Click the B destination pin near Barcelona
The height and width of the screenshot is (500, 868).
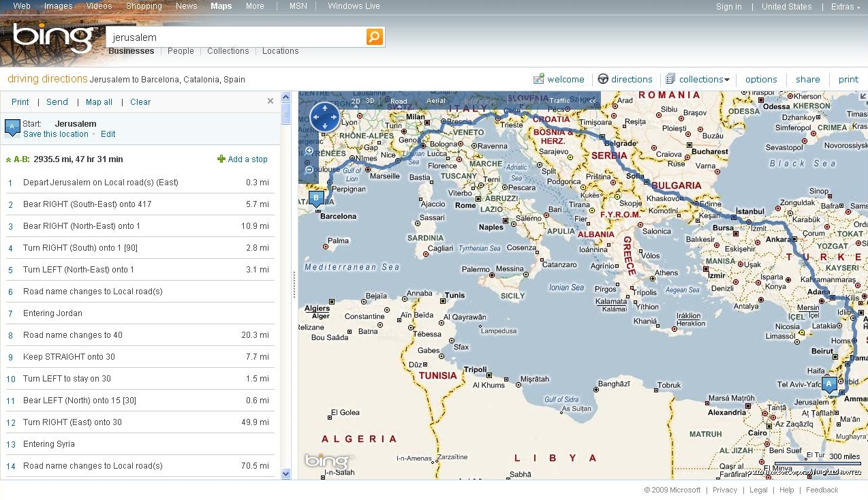point(315,198)
